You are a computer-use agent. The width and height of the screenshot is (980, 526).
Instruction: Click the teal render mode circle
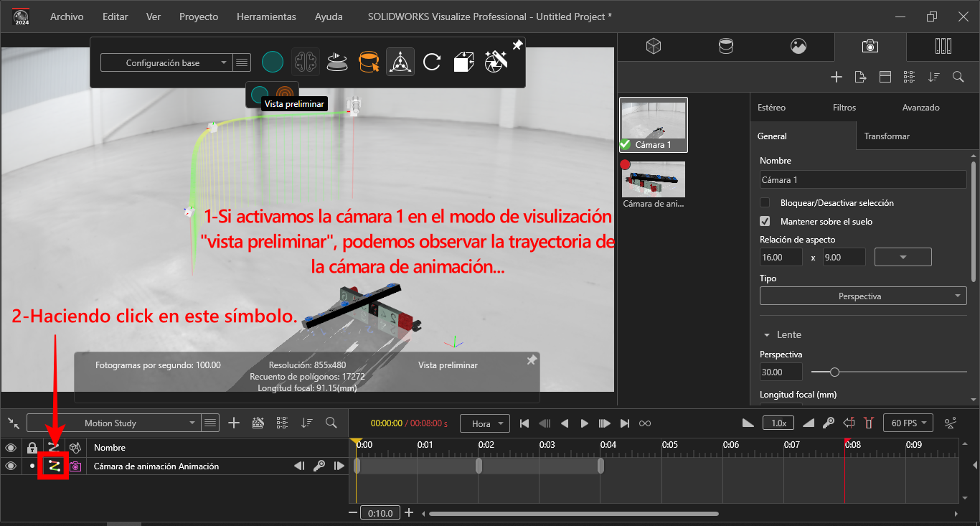(x=273, y=62)
